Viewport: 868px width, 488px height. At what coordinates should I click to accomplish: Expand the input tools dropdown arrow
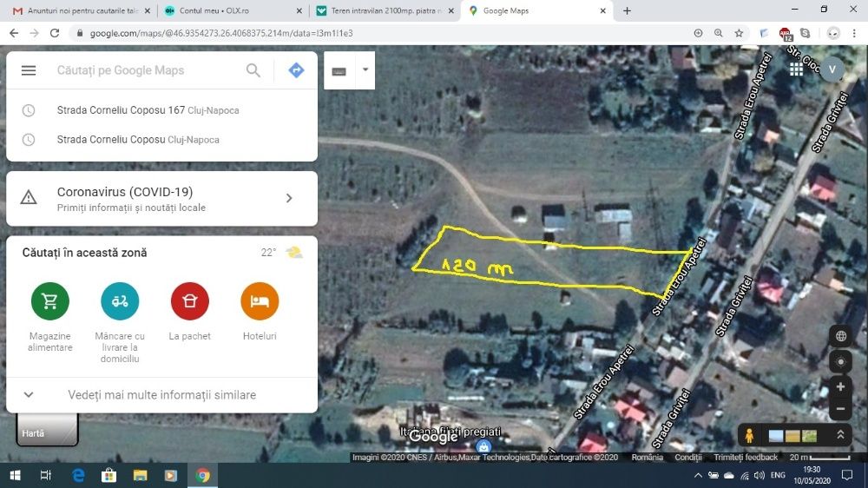[365, 69]
